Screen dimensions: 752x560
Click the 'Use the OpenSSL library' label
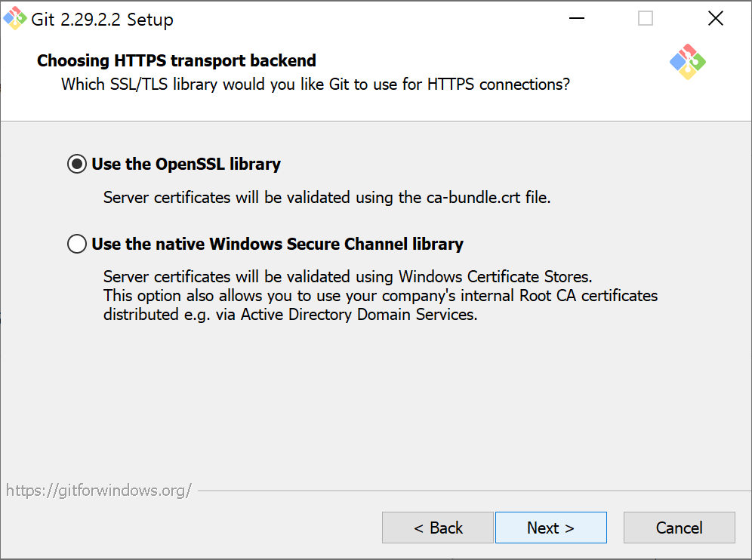tap(186, 164)
